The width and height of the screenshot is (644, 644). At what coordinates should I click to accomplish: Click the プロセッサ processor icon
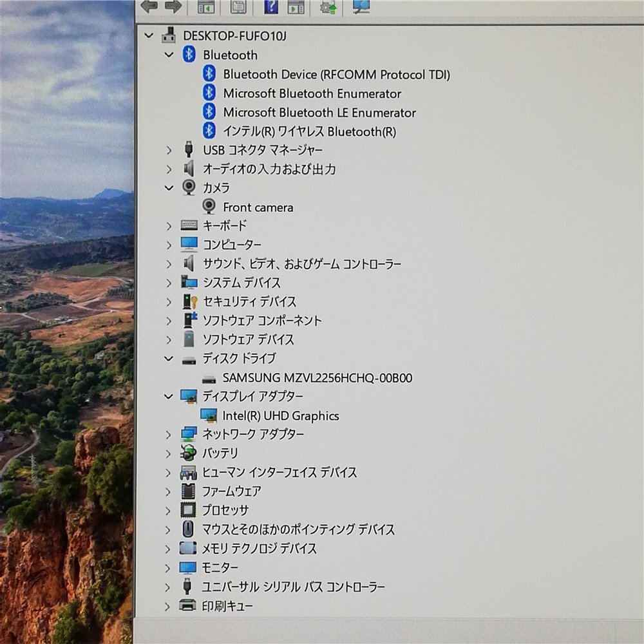(188, 509)
